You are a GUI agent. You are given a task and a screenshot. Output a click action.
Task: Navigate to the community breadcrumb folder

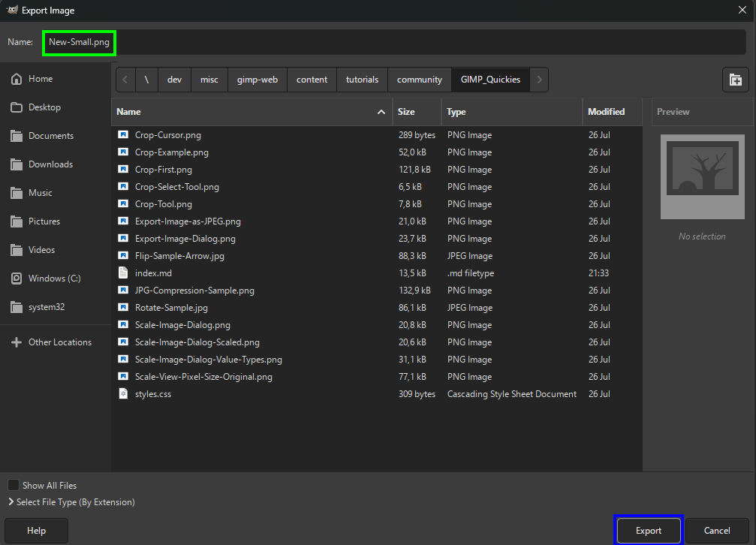point(419,80)
